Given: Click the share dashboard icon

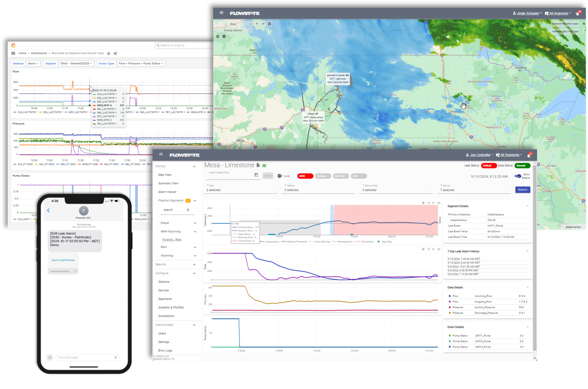Looking at the screenshot, I should click(x=115, y=53).
